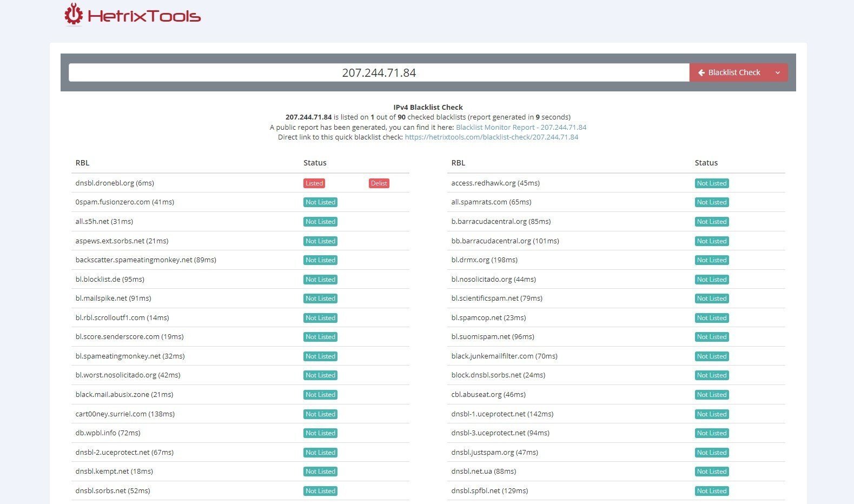The width and height of the screenshot is (854, 504).
Task: Click bl.spamcop.net (23ms) entry
Action: click(488, 317)
